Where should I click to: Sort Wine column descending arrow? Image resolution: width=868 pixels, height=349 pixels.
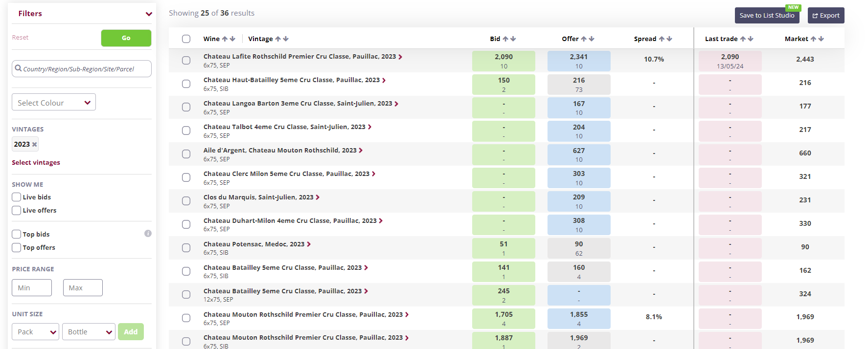232,39
